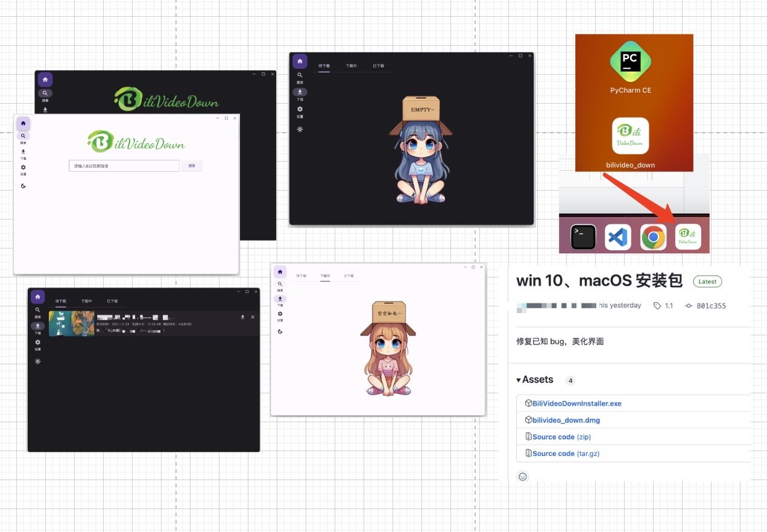Select 搜索 magnifier icon in light search window
Screen dimensions: 767x532
pos(23,136)
